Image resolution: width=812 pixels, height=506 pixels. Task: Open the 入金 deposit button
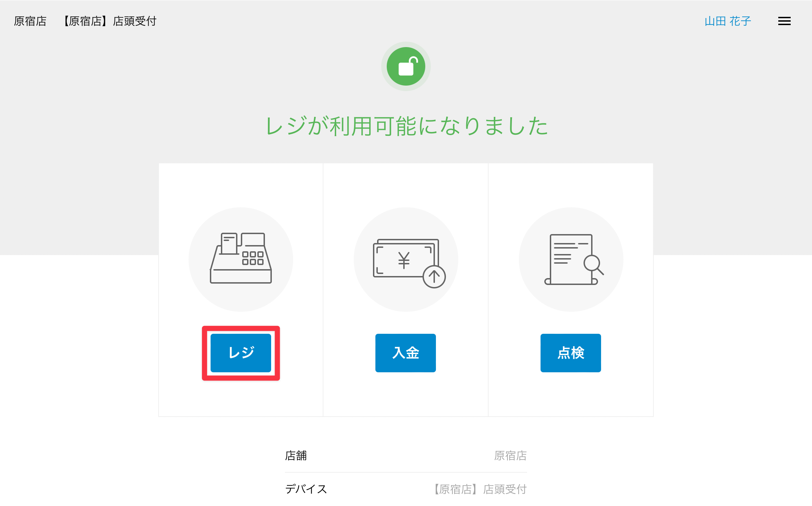[406, 353]
